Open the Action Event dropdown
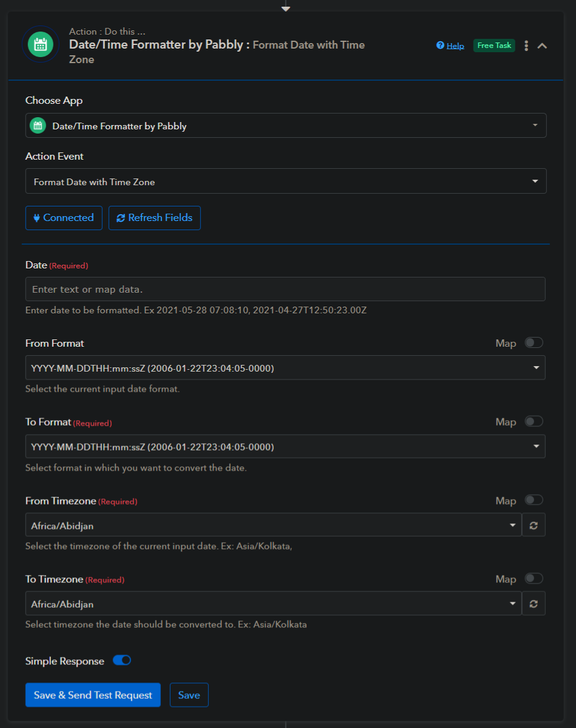The width and height of the screenshot is (576, 728). coord(285,182)
